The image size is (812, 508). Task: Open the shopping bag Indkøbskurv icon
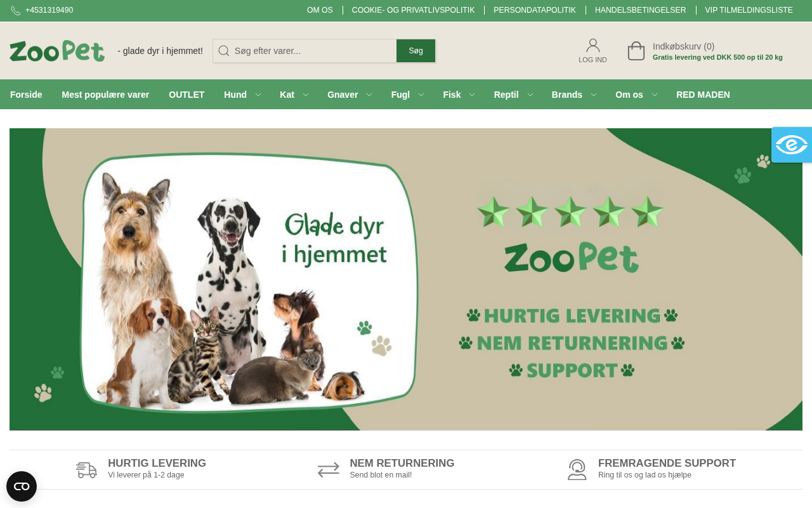click(x=636, y=51)
